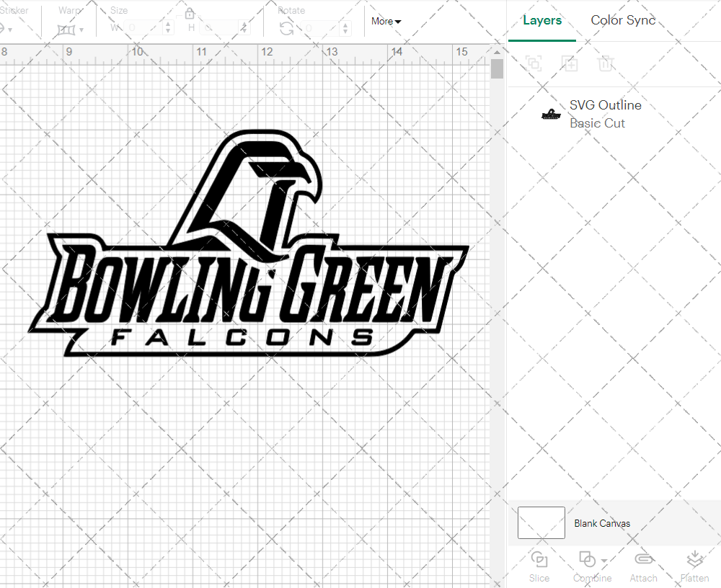Switch to the Color Sync tab
The width and height of the screenshot is (721, 588).
(x=622, y=20)
